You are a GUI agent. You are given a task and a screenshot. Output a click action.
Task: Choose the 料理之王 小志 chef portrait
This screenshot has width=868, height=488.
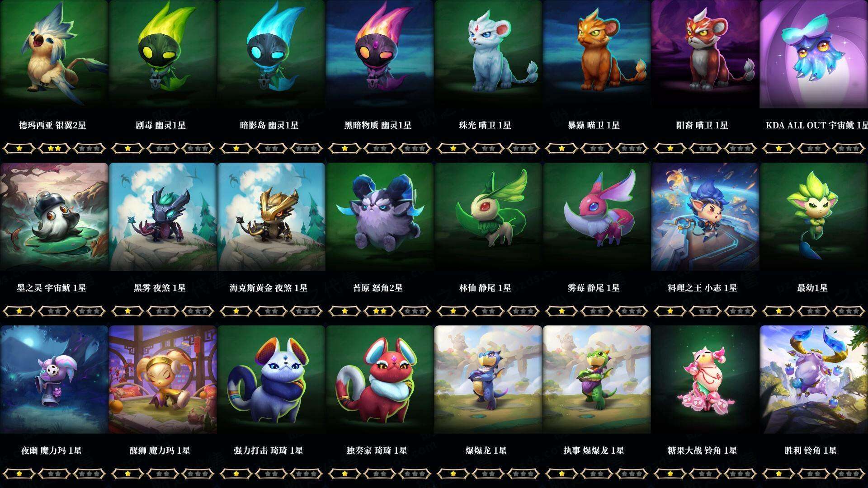pos(705,217)
